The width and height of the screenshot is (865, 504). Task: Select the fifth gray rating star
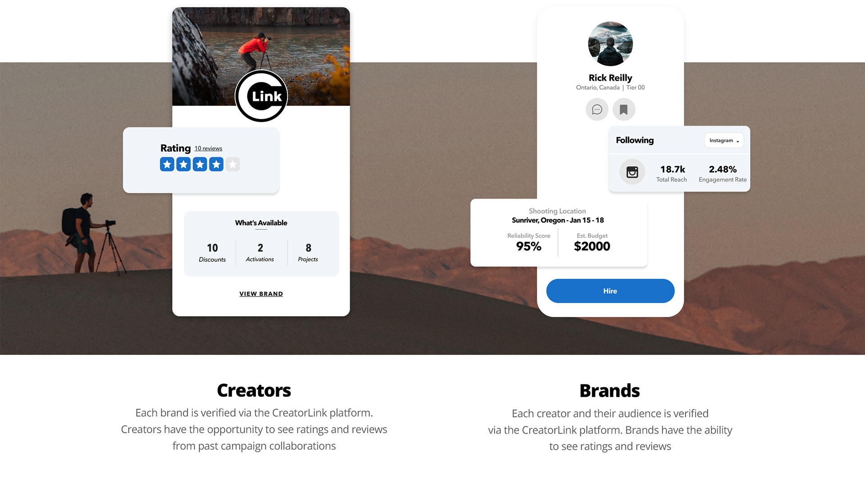(232, 164)
